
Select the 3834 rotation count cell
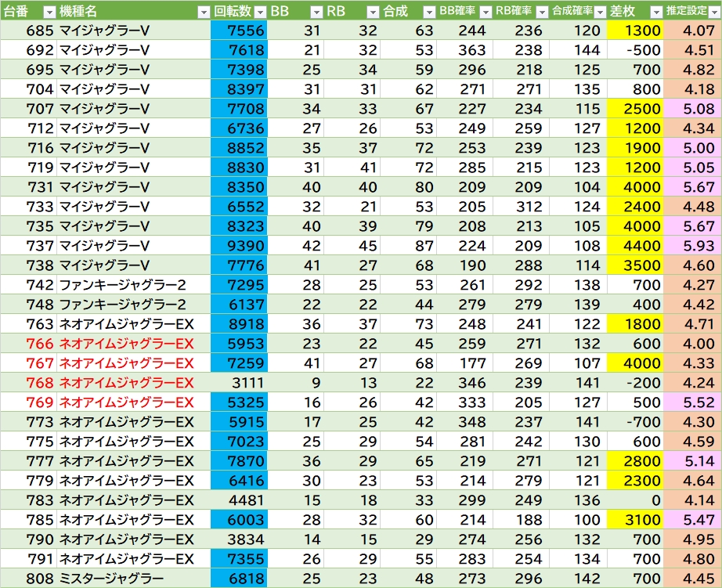tap(239, 539)
